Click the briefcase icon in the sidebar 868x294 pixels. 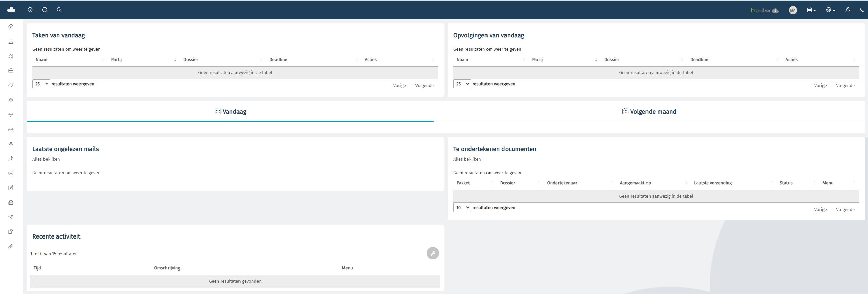pos(11,71)
